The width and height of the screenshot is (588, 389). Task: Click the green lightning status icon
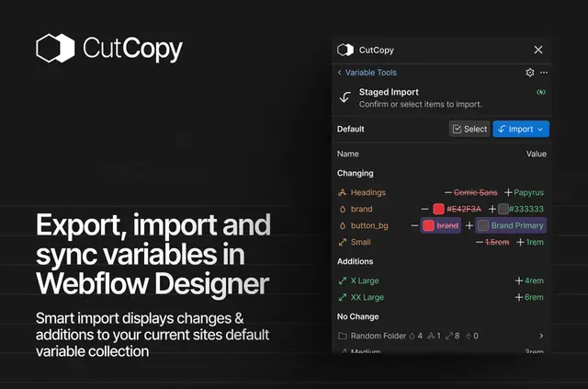(x=541, y=92)
